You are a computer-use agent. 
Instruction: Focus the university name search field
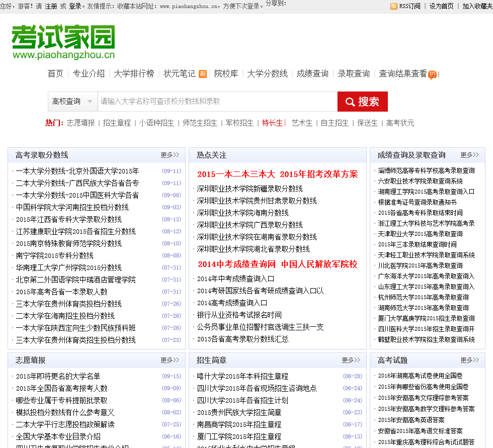(217, 102)
